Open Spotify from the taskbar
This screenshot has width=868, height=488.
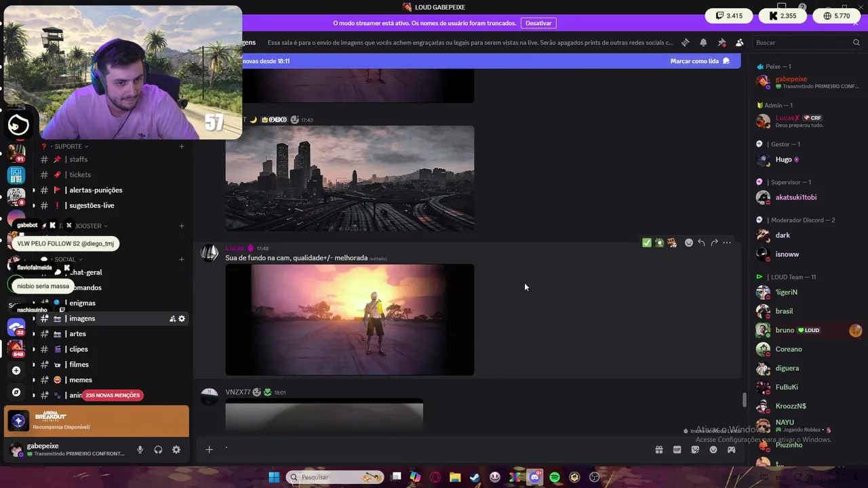555,477
